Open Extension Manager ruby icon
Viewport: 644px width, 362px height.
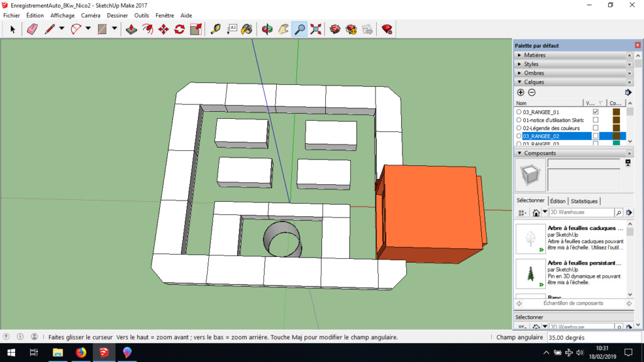click(x=387, y=29)
